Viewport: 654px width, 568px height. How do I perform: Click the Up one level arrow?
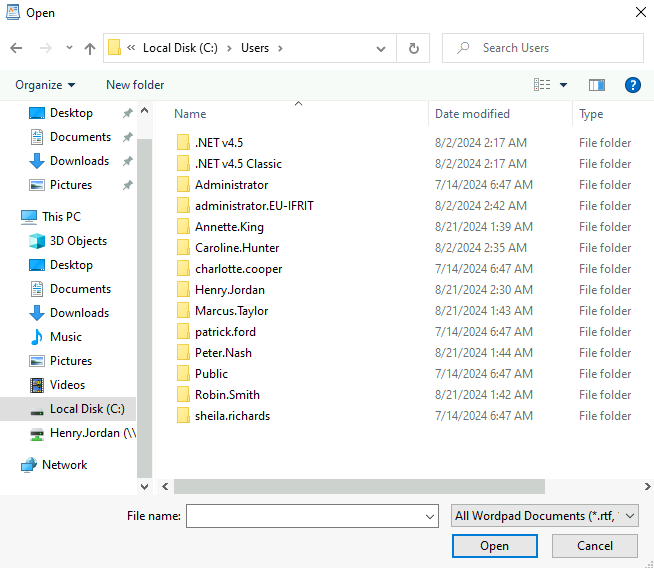[90, 48]
